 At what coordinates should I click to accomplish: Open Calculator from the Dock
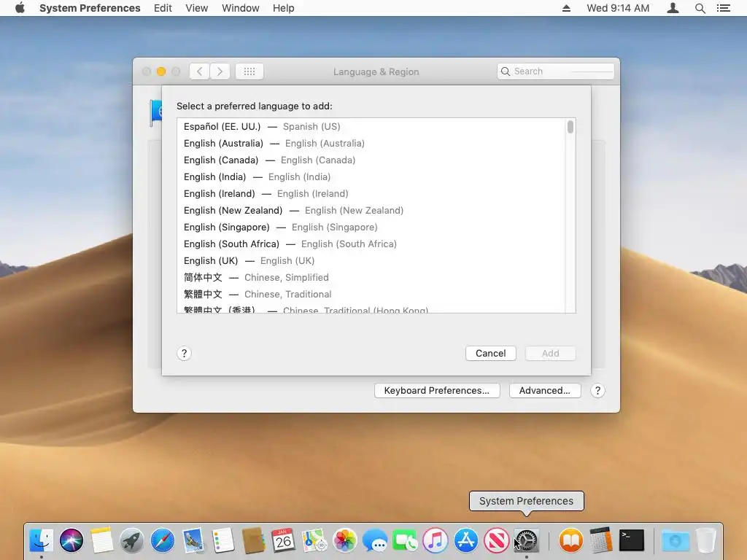pos(601,540)
